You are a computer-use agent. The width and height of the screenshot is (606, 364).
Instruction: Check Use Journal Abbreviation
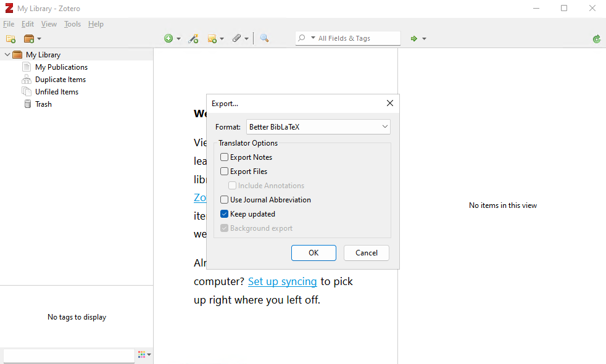coord(224,200)
